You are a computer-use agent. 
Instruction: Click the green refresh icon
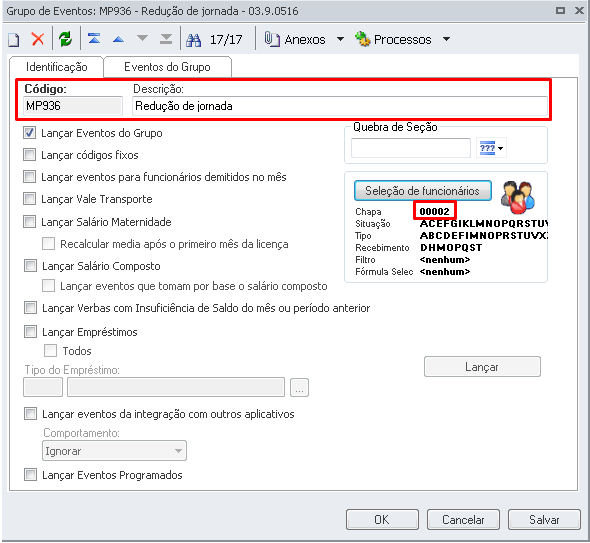coord(65,39)
